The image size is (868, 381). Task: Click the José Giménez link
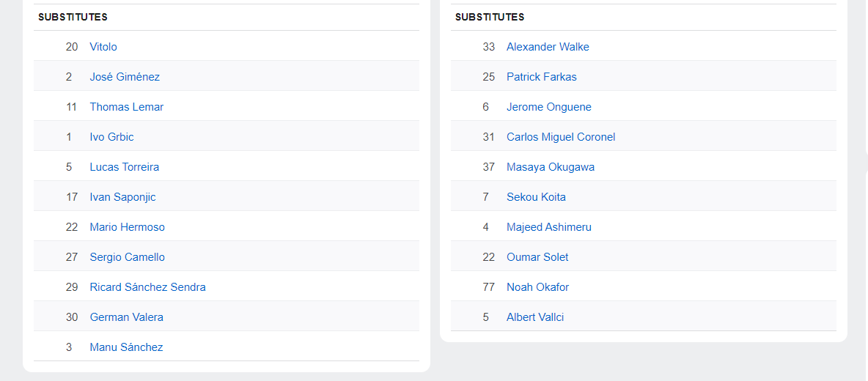[125, 77]
